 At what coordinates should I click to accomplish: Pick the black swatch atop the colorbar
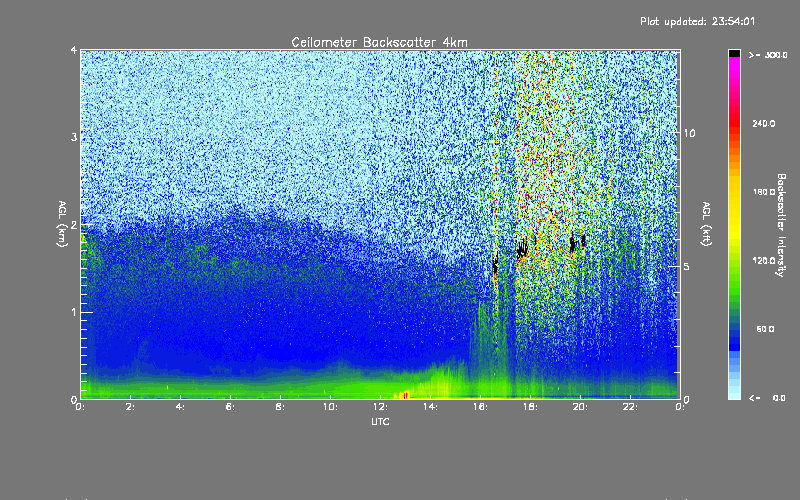point(734,53)
